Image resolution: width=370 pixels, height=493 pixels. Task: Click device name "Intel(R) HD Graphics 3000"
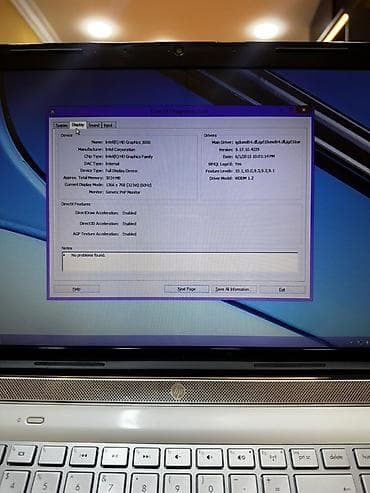[x=128, y=142]
